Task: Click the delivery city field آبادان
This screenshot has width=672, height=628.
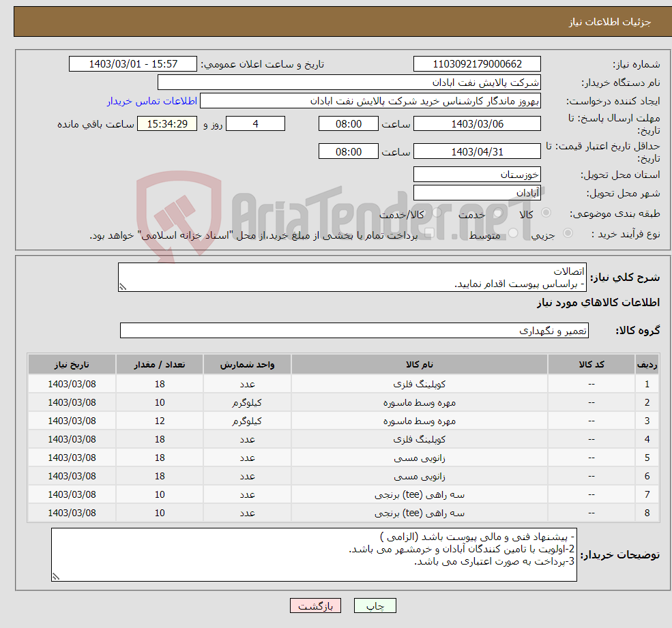Action: click(x=477, y=193)
